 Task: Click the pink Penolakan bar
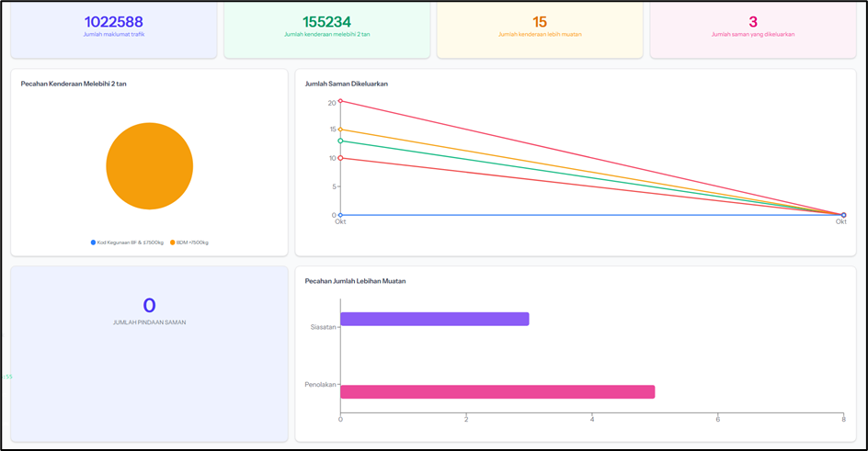497,391
